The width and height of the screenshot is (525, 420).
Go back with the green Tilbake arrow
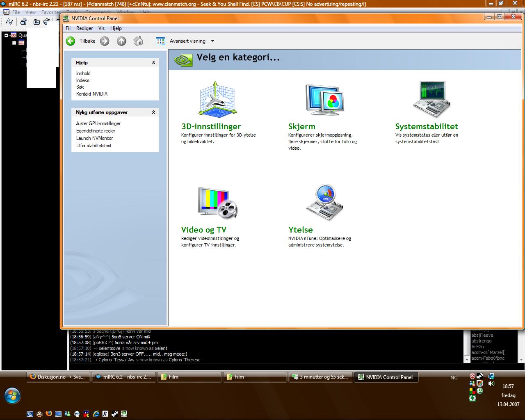click(x=71, y=41)
